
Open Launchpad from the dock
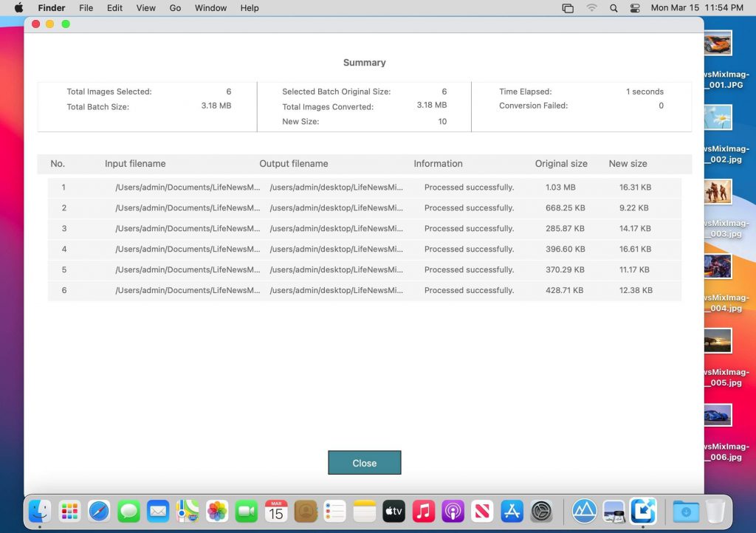(x=69, y=511)
